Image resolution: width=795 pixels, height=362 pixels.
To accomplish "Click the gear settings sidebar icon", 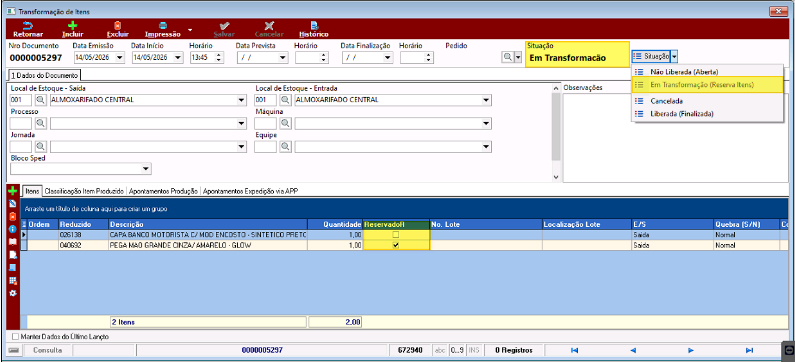I will (x=13, y=293).
